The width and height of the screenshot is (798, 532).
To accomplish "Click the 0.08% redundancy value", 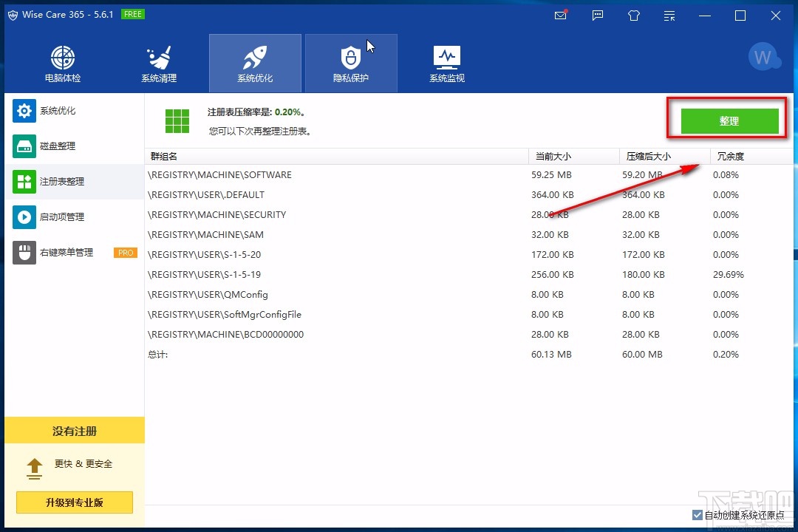I will pos(726,174).
